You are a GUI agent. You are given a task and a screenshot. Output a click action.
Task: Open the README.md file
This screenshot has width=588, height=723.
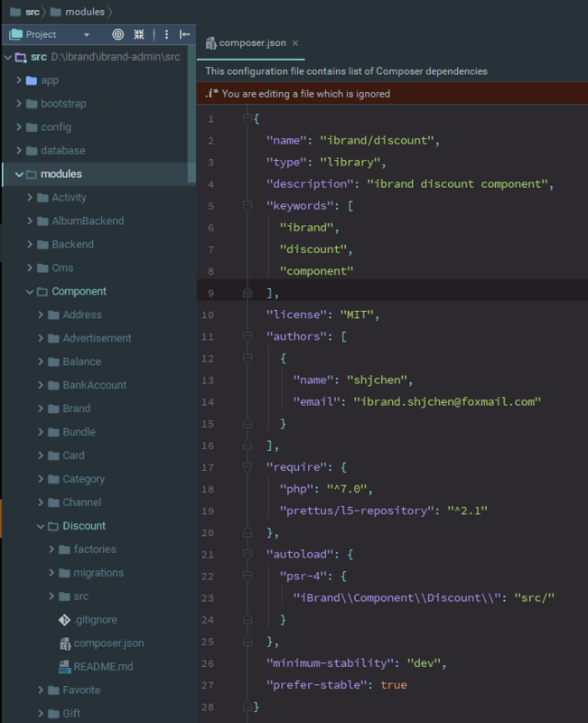tap(103, 667)
